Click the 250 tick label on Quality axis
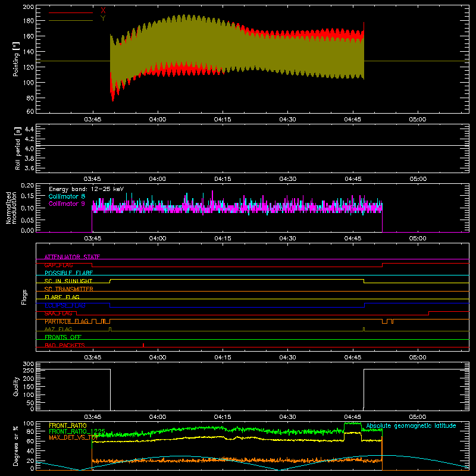476x476 pixels. pyautogui.click(x=29, y=370)
